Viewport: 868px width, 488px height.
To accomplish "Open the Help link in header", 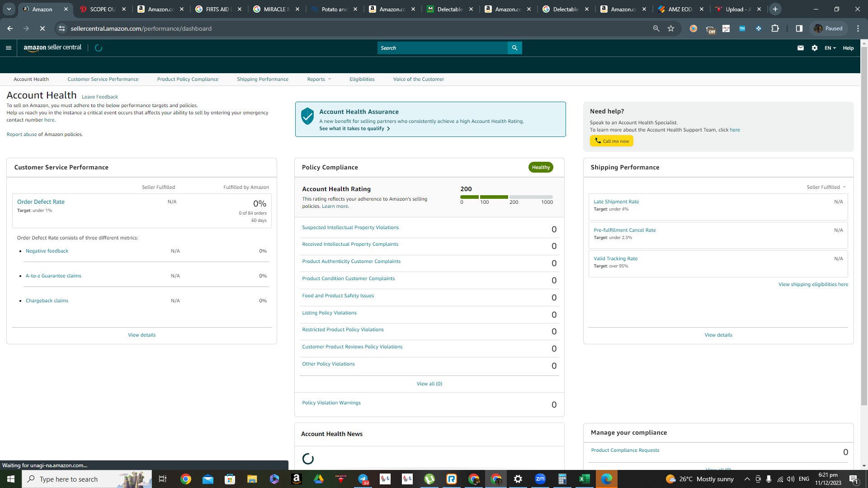I will pyautogui.click(x=848, y=48).
